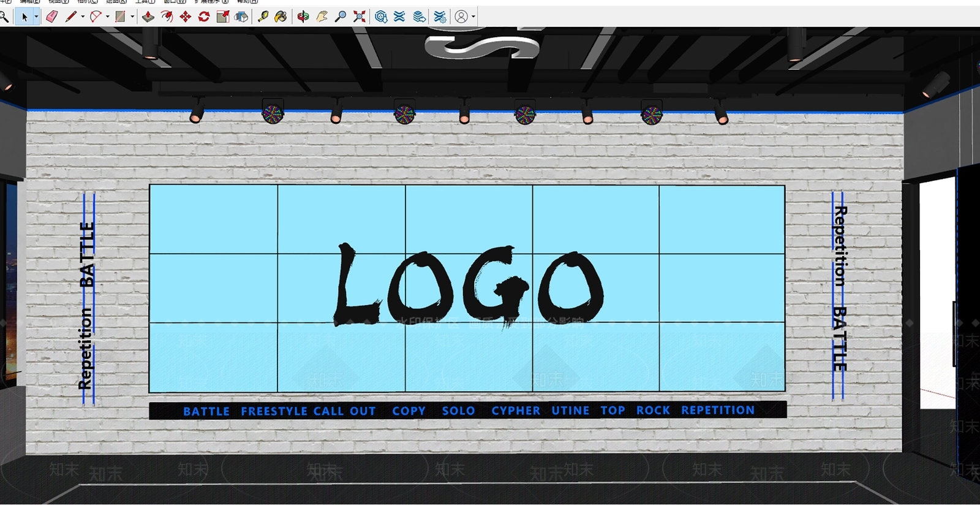Open the 扩展程序(X) extensions menu
The height and width of the screenshot is (505, 980).
[212, 2]
